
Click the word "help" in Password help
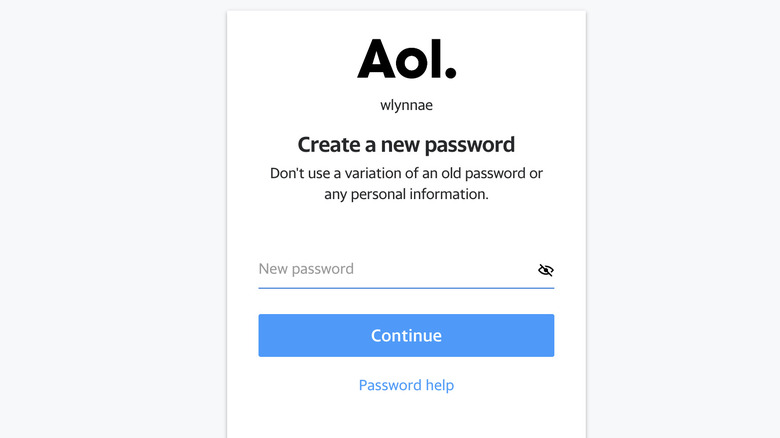pos(438,385)
